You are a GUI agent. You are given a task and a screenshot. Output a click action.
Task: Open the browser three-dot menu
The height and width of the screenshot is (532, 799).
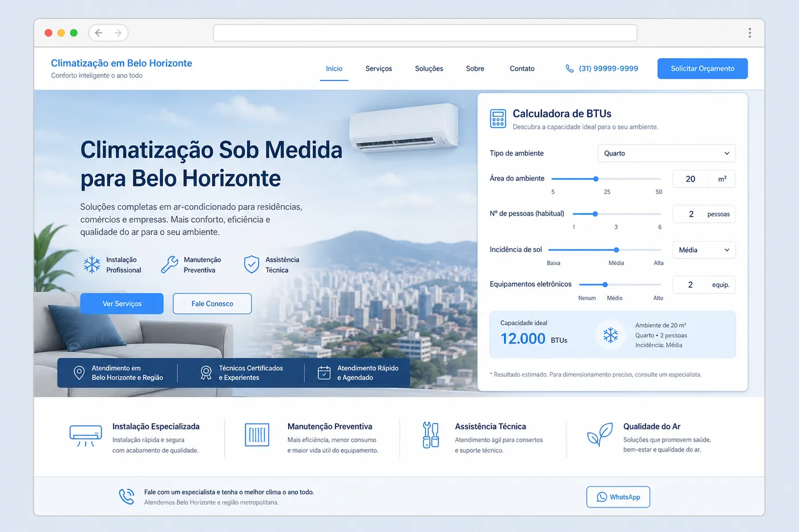[749, 33]
